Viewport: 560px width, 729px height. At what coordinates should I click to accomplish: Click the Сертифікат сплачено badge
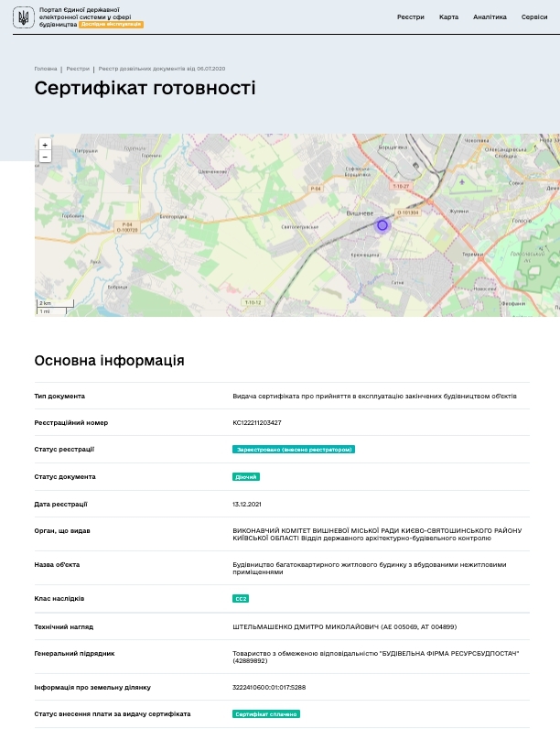point(266,714)
